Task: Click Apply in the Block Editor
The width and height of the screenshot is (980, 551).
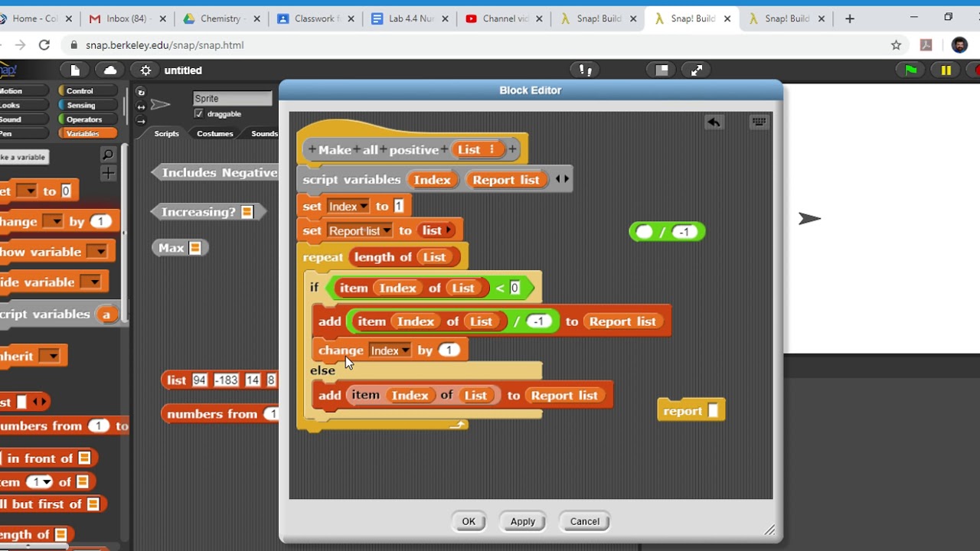Action: pyautogui.click(x=523, y=522)
